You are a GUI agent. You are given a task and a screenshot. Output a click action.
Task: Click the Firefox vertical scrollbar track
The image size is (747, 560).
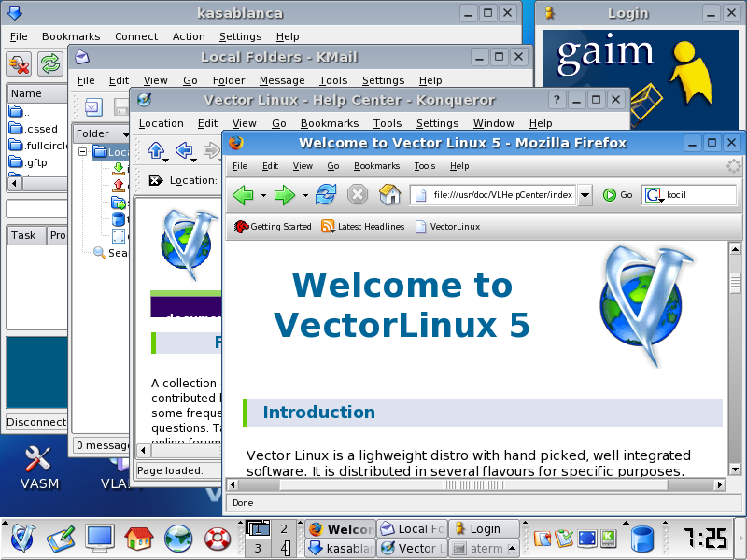click(734, 373)
